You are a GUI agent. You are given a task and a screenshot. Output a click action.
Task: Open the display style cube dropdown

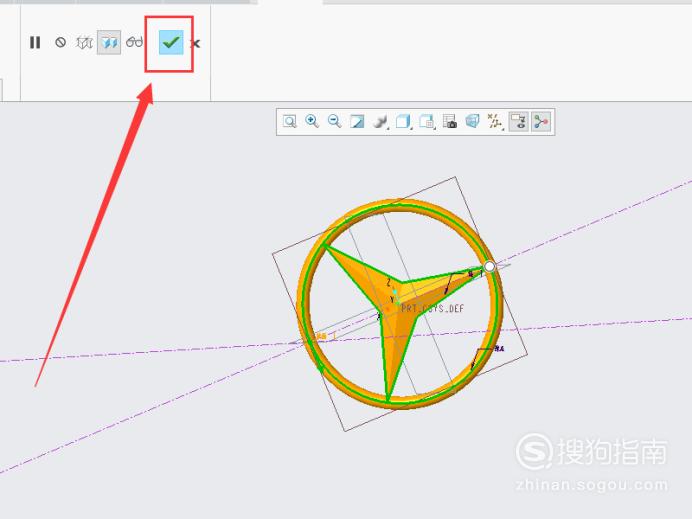[403, 121]
